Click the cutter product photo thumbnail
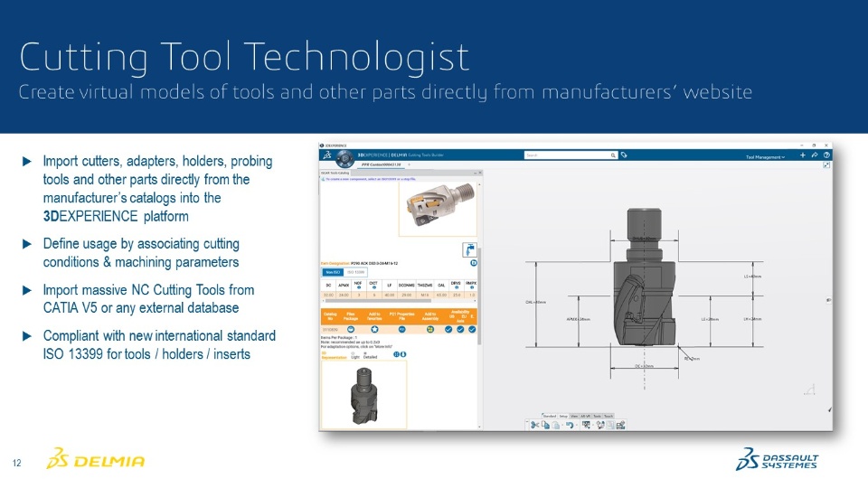The image size is (868, 488). tap(438, 209)
